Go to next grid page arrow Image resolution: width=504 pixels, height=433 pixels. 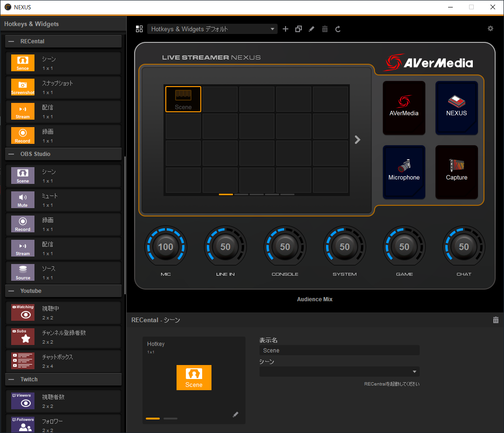[x=357, y=140]
